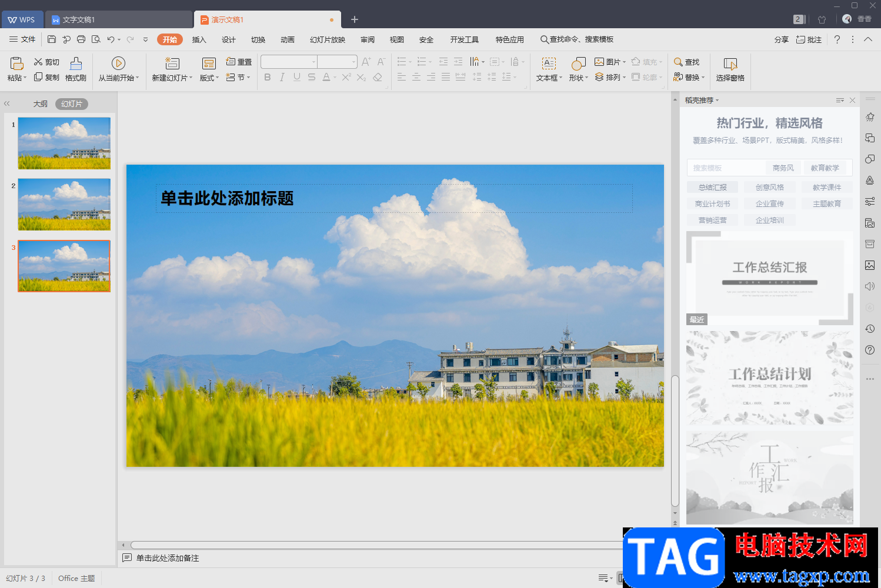Select 企业宣传 template category

[770, 204]
